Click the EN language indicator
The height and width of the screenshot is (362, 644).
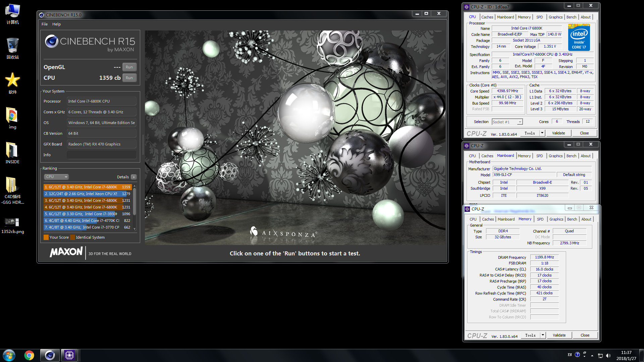[570, 355]
